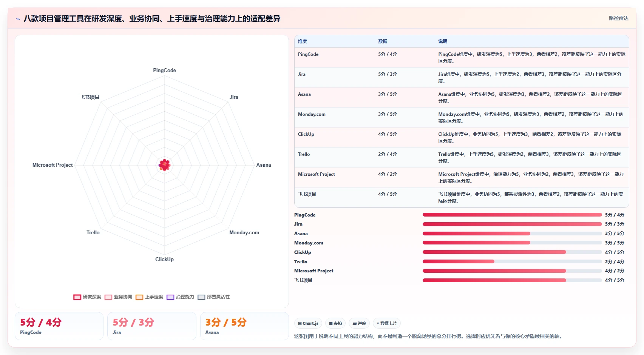Click the data point cluster at radar center

pyautogui.click(x=164, y=165)
